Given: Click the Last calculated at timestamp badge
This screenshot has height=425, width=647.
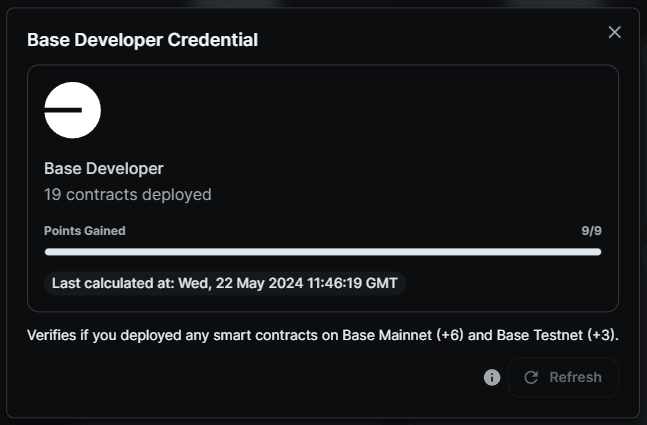Looking at the screenshot, I should click(x=225, y=283).
